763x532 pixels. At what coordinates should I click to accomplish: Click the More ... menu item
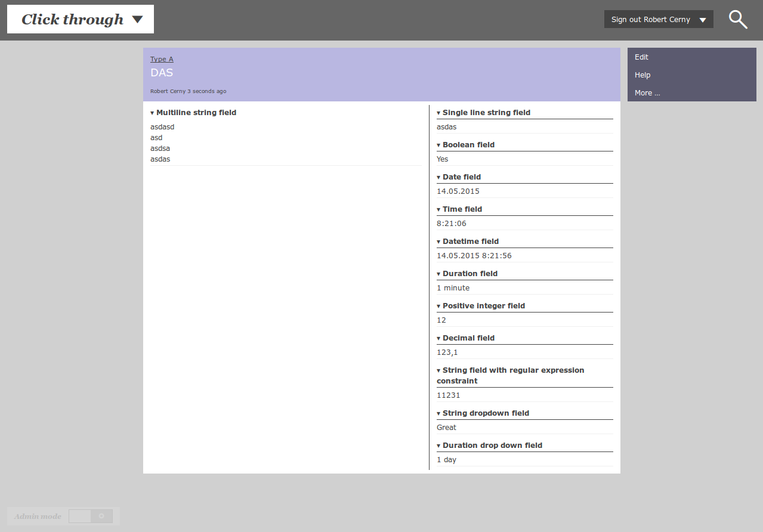pos(647,93)
